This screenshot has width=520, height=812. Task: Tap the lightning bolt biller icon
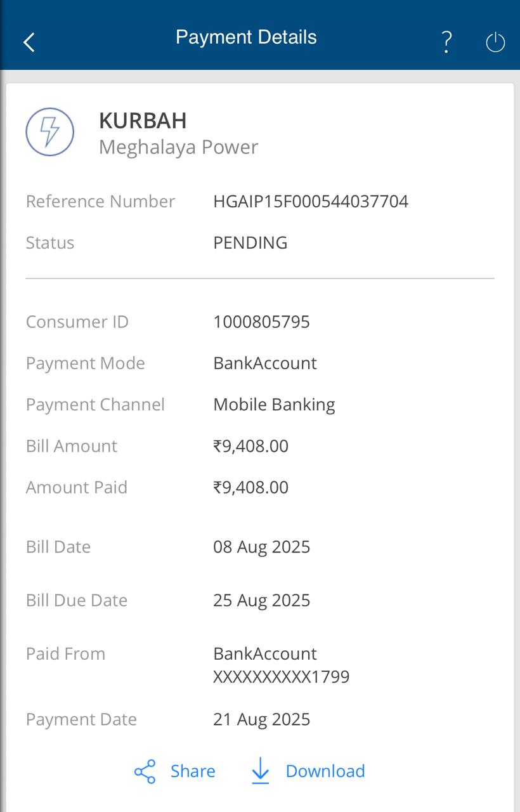coord(49,132)
